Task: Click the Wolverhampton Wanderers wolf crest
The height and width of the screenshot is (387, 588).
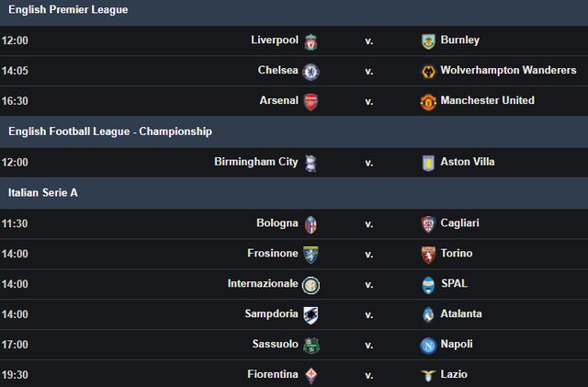Action: 426,72
